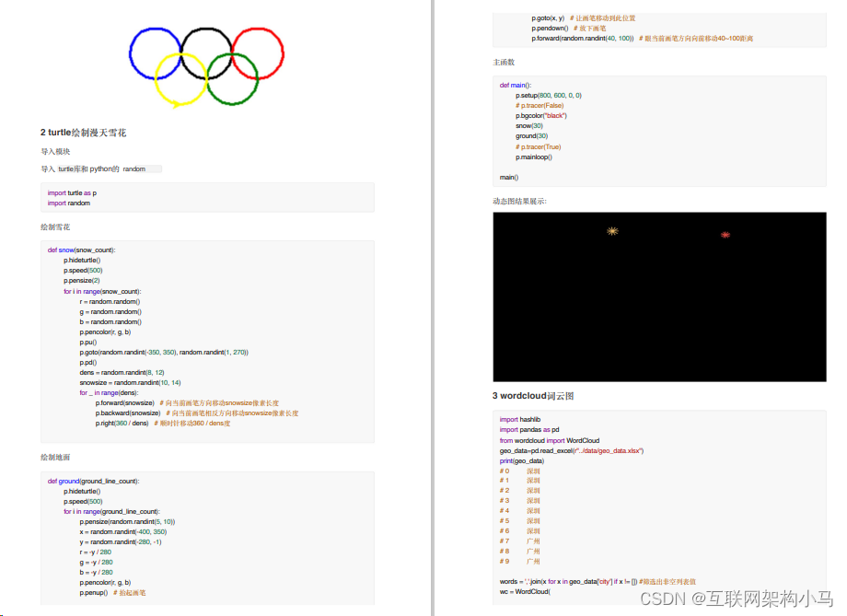Click commented "# p.tracer(True)" line

click(538, 147)
